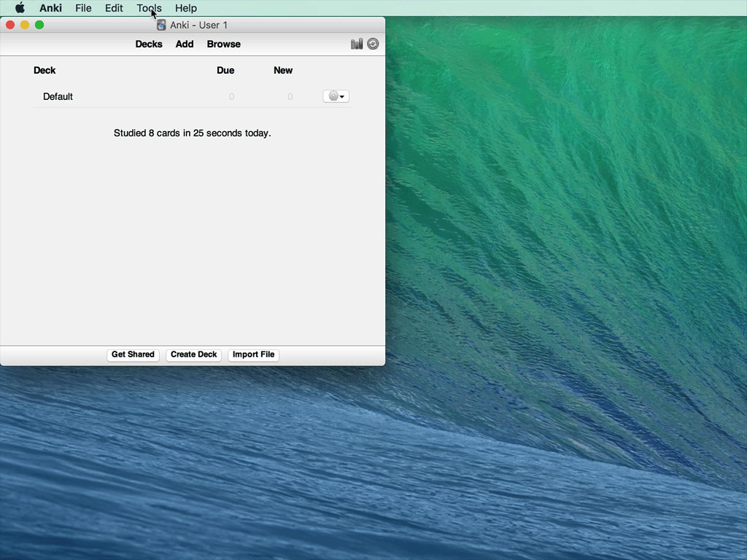747x560 pixels.
Task: Click the Sync circular arrow icon
Action: 373,44
